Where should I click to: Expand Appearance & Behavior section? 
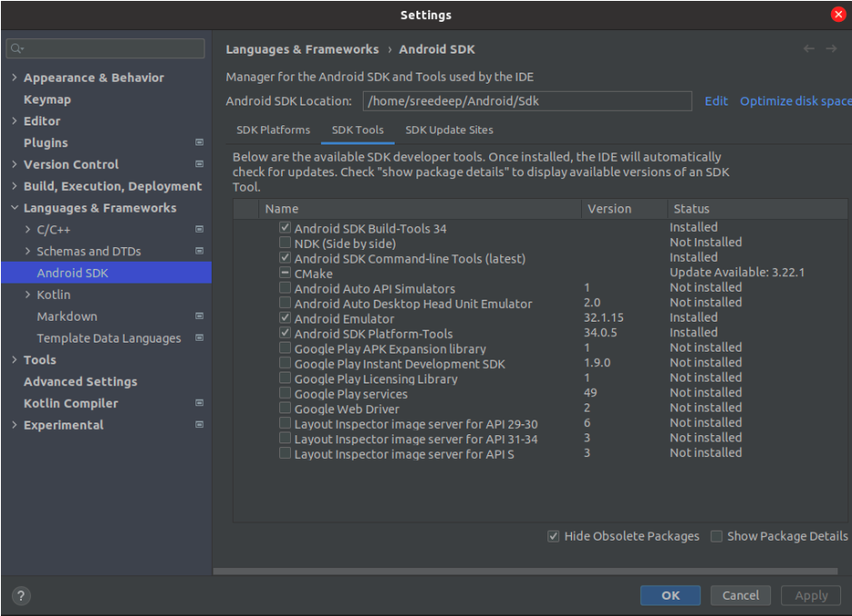click(15, 77)
